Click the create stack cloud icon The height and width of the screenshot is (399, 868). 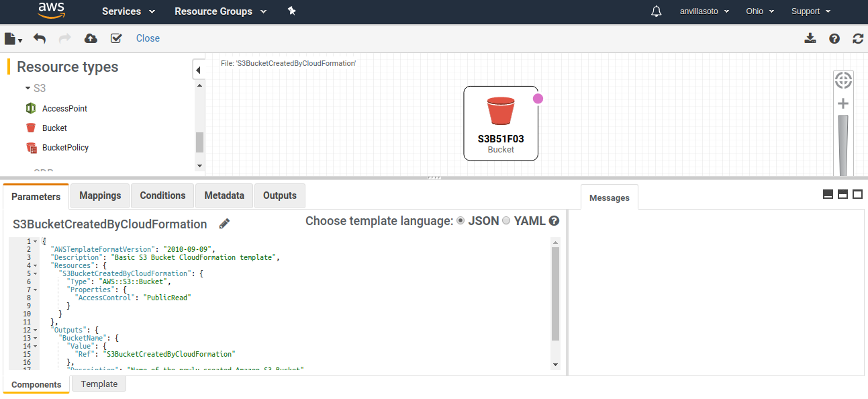[x=91, y=38]
